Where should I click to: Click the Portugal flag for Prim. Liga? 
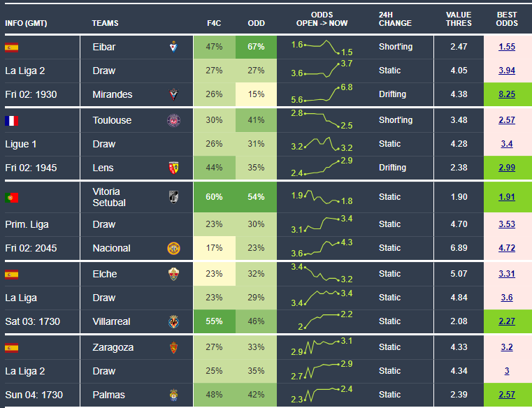pos(11,196)
